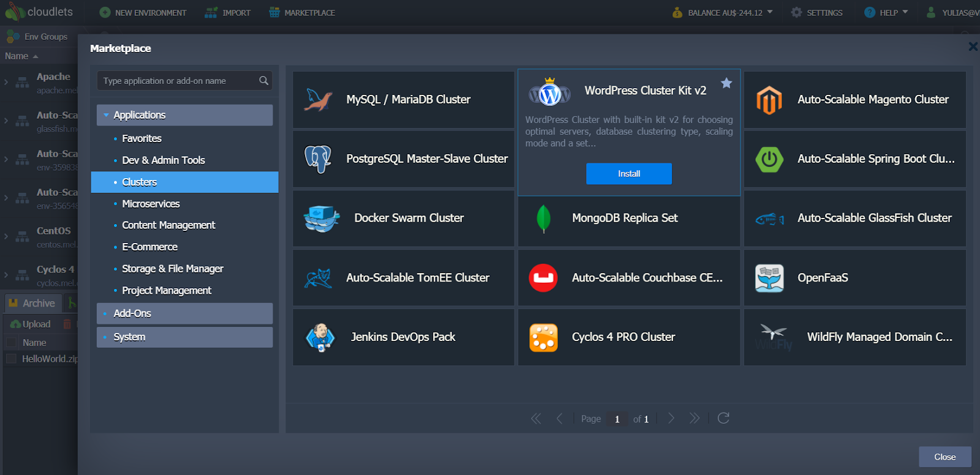Click the Docker Swarm Cluster whale icon
The image size is (980, 475).
(322, 219)
